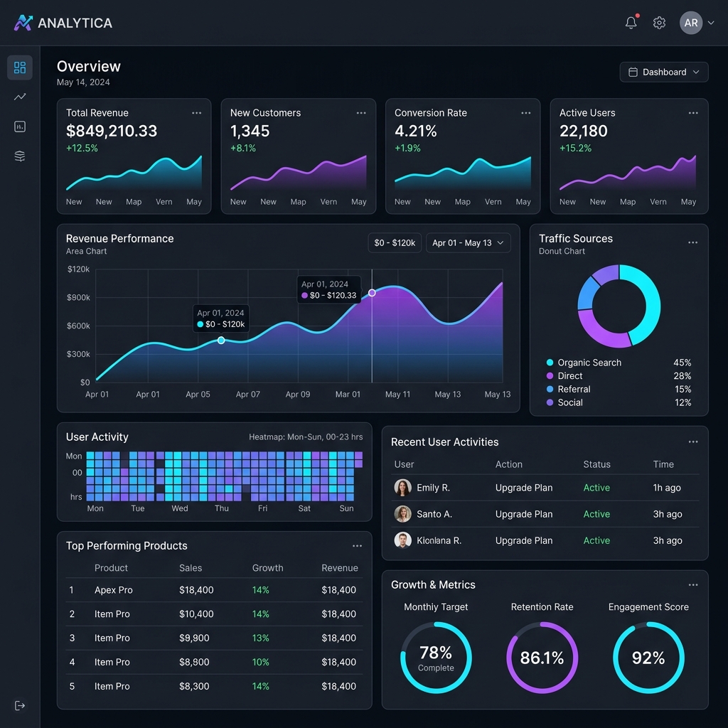Click the Analytica logo icon
Viewport: 728px width, 728px height.
click(x=23, y=23)
